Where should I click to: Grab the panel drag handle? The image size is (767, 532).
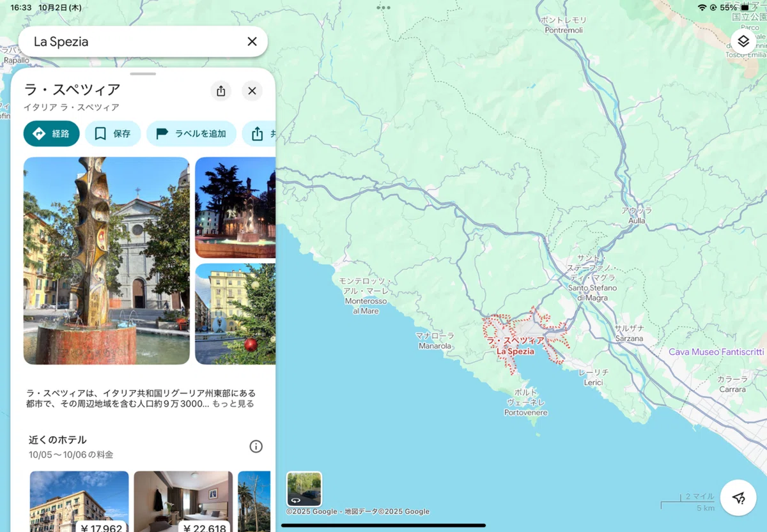pyautogui.click(x=143, y=74)
